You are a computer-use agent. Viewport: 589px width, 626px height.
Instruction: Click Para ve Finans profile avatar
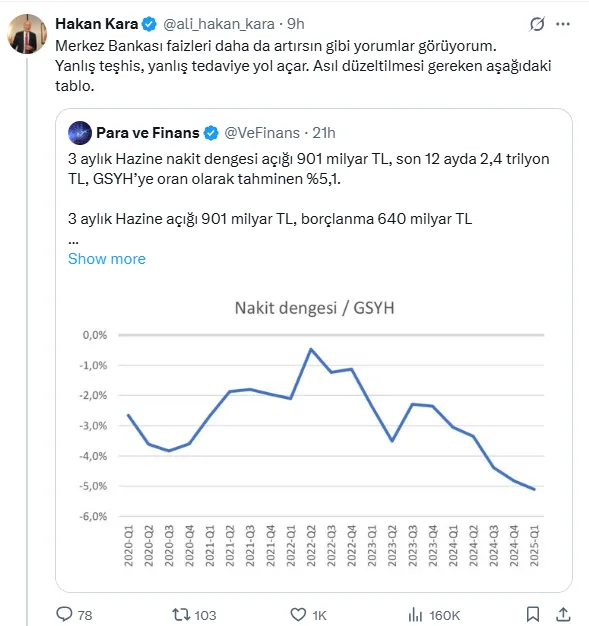pyautogui.click(x=80, y=133)
